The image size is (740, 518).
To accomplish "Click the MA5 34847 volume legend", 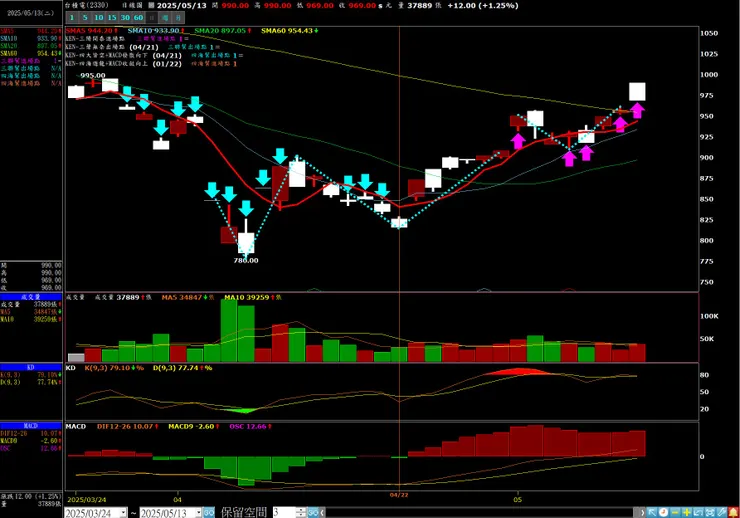I will [187, 297].
